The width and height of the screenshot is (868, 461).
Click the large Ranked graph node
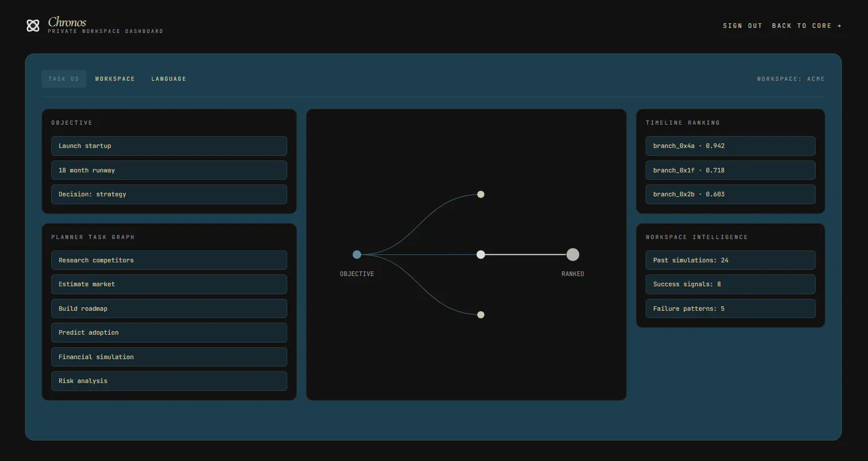(x=573, y=254)
